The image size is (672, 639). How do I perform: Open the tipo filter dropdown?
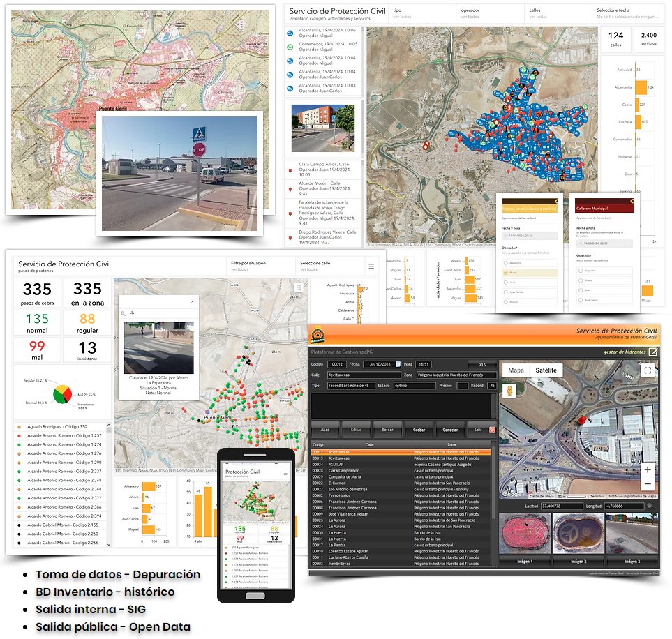click(x=421, y=13)
